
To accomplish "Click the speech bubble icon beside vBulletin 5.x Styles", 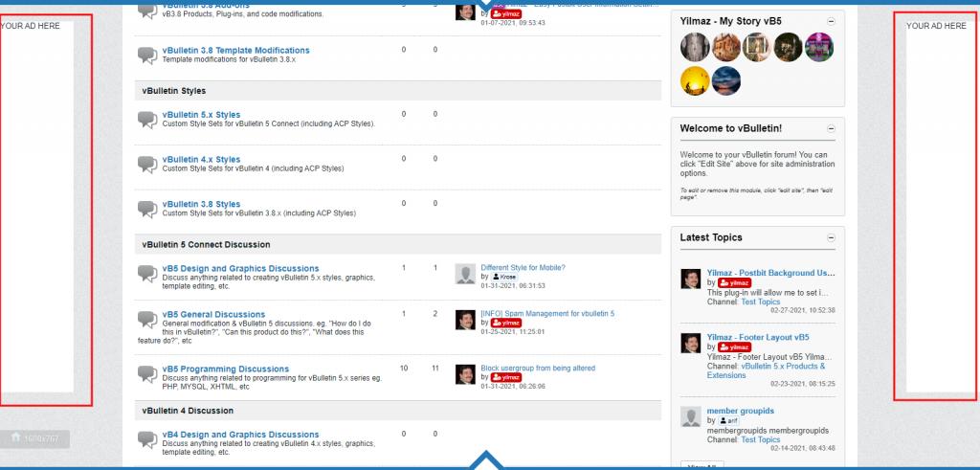I will click(147, 120).
